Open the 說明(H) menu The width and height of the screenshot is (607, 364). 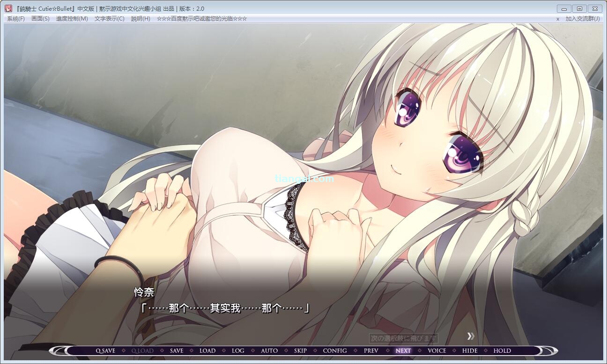(x=141, y=19)
